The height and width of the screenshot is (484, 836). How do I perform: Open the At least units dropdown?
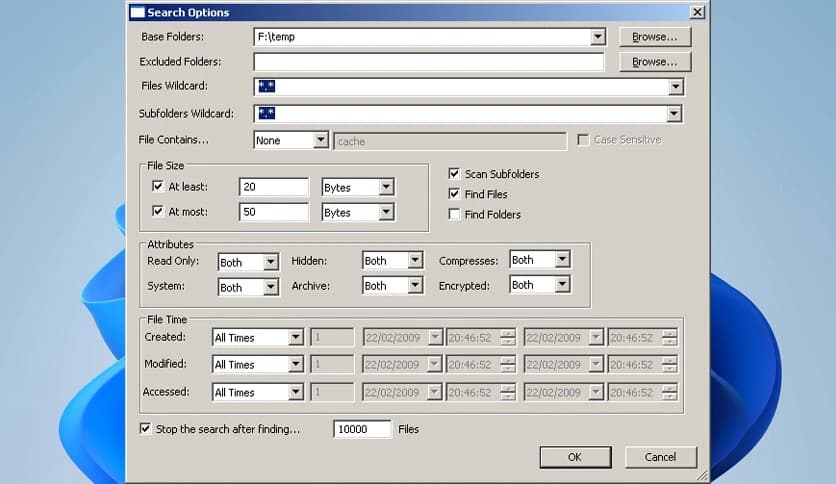click(386, 187)
